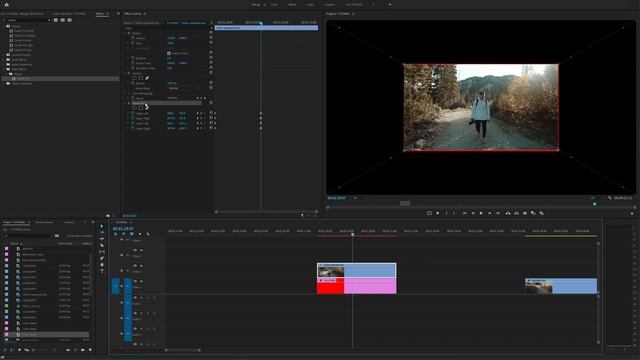Click the Program monitor playhead marker
Image resolution: width=640 pixels, height=360 pixels.
[x=594, y=204]
